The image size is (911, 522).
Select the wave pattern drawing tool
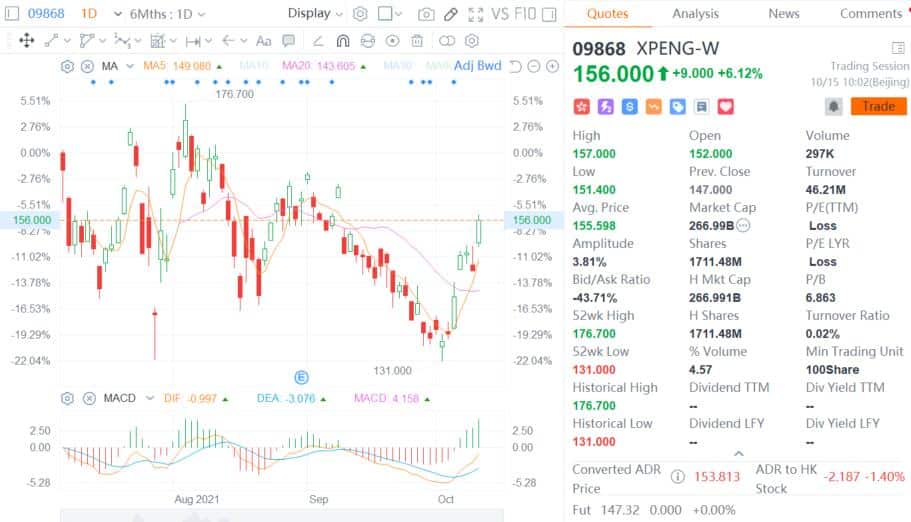(x=122, y=41)
